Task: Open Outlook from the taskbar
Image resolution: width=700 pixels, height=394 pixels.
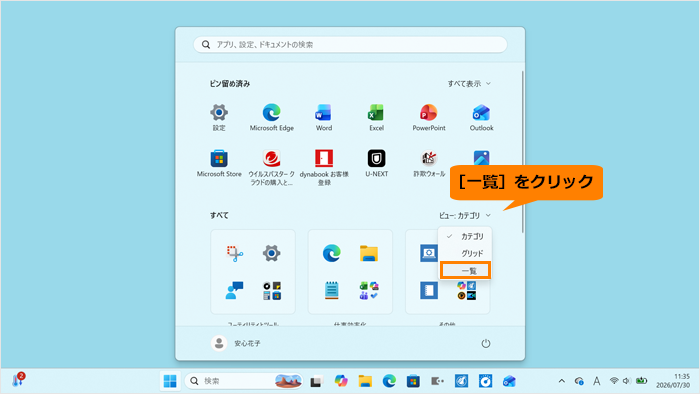Action: coord(509,381)
